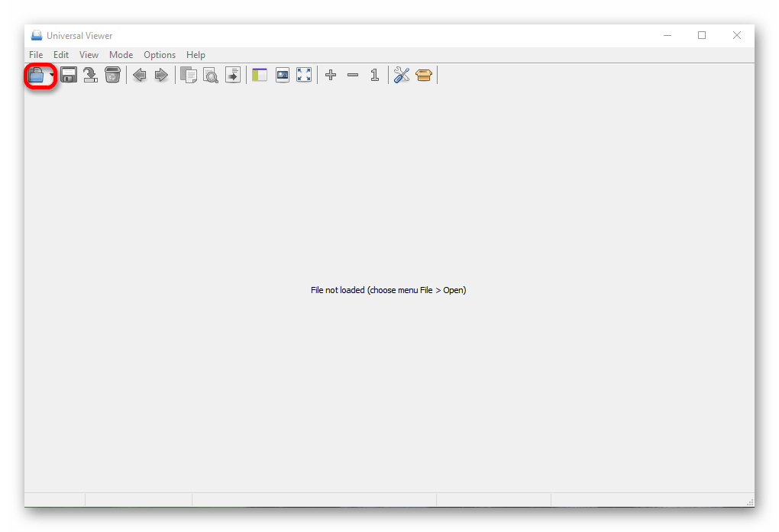Reset to original size with the 1 icon
Viewport: 779px width, 532px height.
[374, 75]
